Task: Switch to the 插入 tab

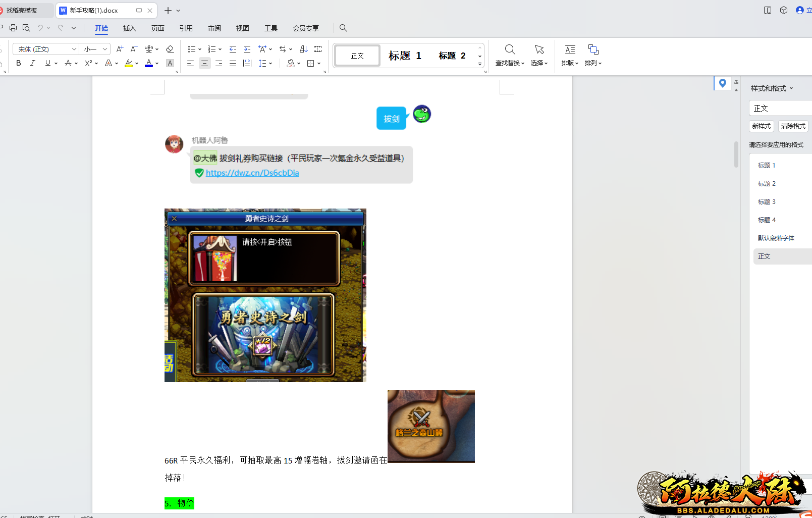Action: click(130, 28)
